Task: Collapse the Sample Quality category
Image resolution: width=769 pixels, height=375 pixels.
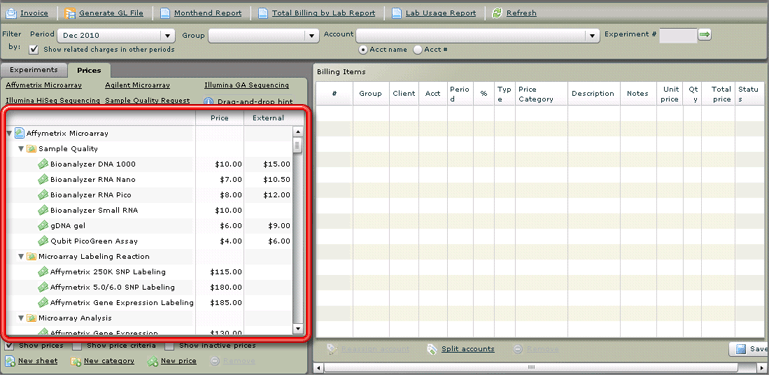Action: coord(21,149)
